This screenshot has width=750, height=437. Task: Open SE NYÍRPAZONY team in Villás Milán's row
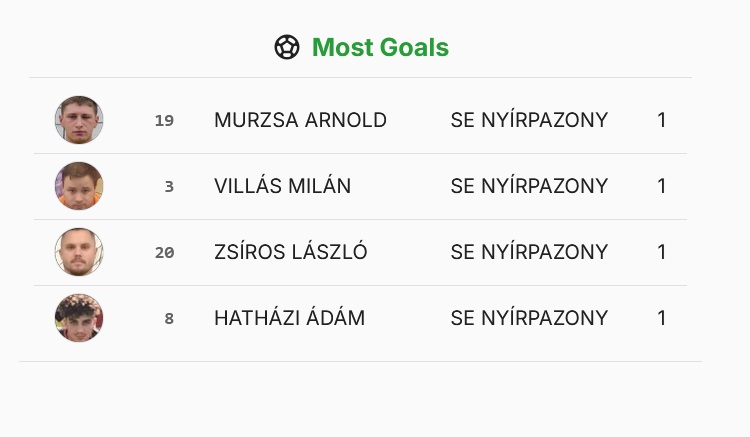[529, 186]
